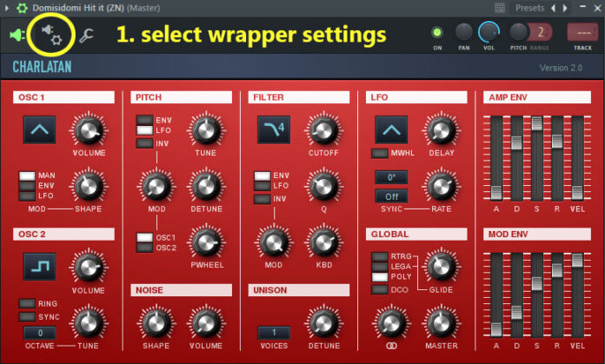Click the pitch RANGE value 2

[540, 33]
